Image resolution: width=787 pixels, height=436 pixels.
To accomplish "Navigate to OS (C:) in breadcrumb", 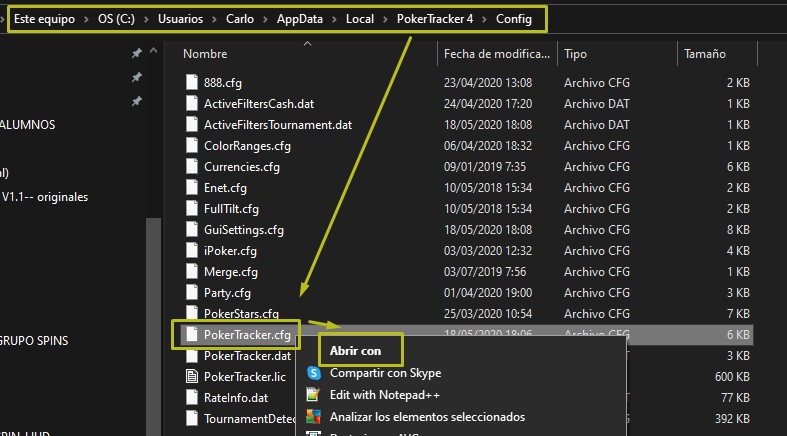I will (x=116, y=19).
